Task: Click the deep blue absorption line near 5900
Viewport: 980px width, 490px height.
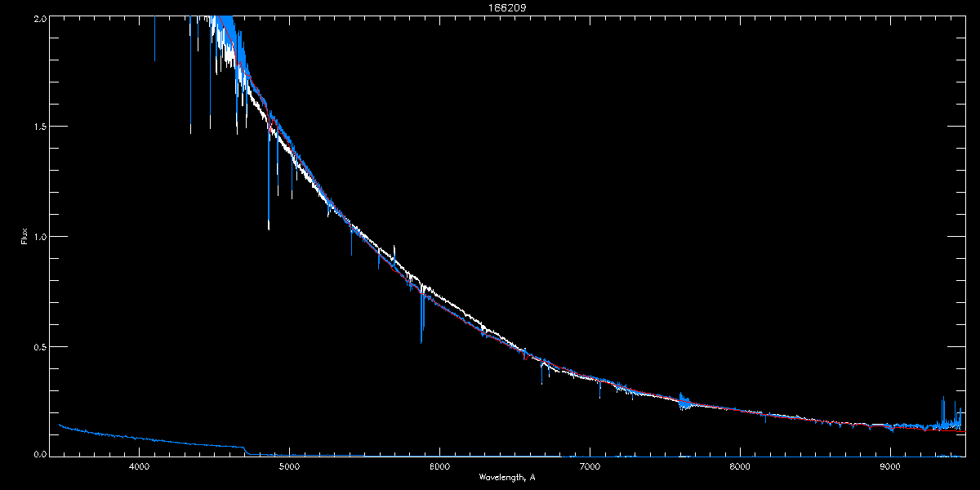Action: [x=421, y=317]
